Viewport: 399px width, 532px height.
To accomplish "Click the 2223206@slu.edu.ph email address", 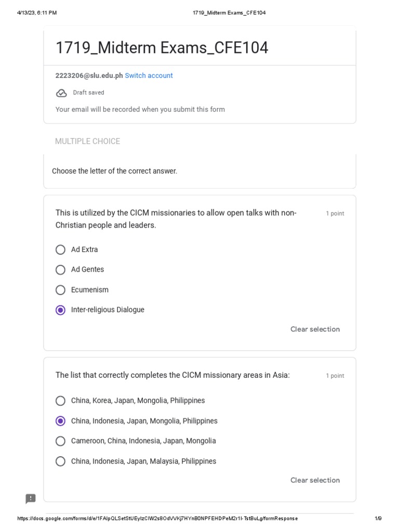I will click(89, 76).
